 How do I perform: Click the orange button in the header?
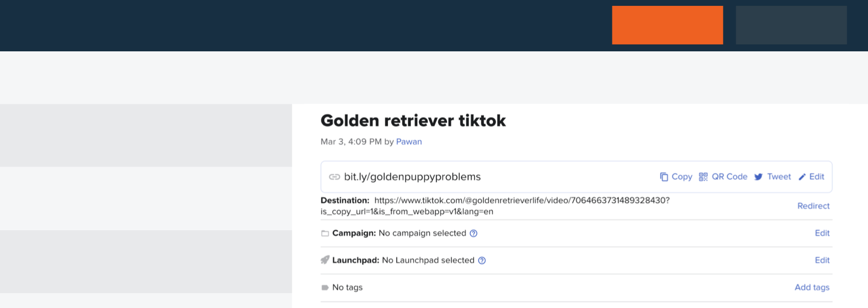[667, 25]
